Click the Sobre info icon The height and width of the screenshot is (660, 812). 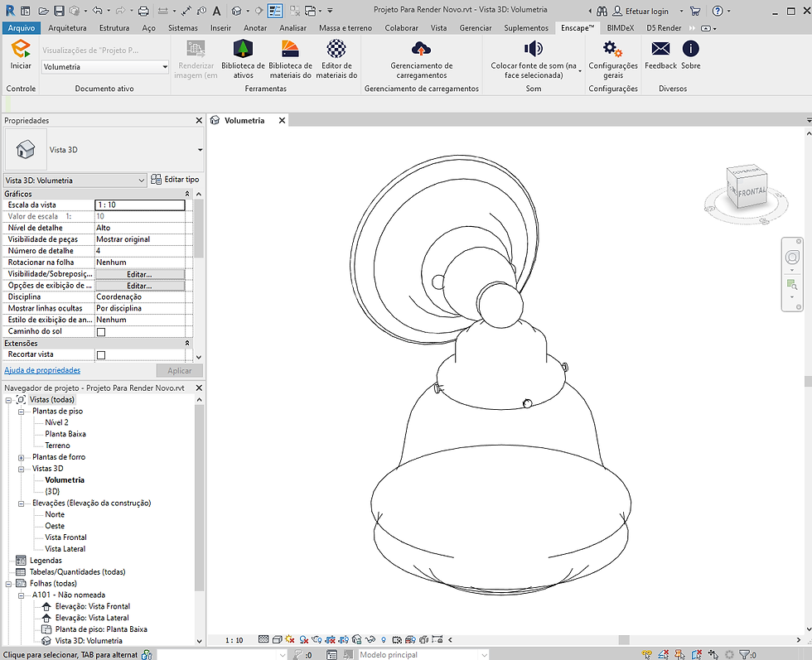691,49
